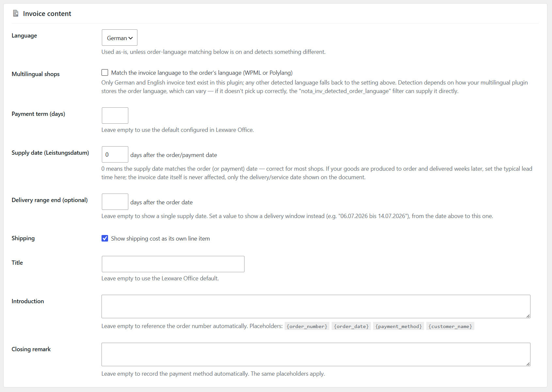The image size is (552, 392).
Task: Click the Supply date (Leistungsdatum) label
Action: tap(50, 153)
